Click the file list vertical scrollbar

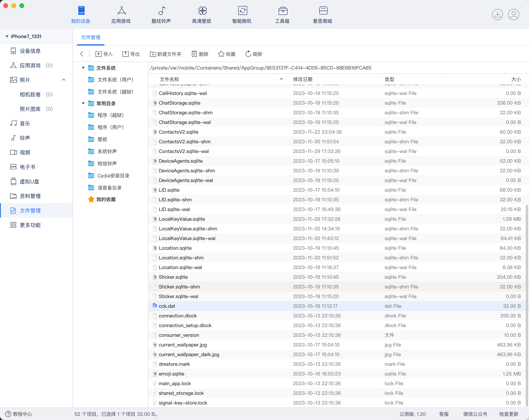point(527,306)
